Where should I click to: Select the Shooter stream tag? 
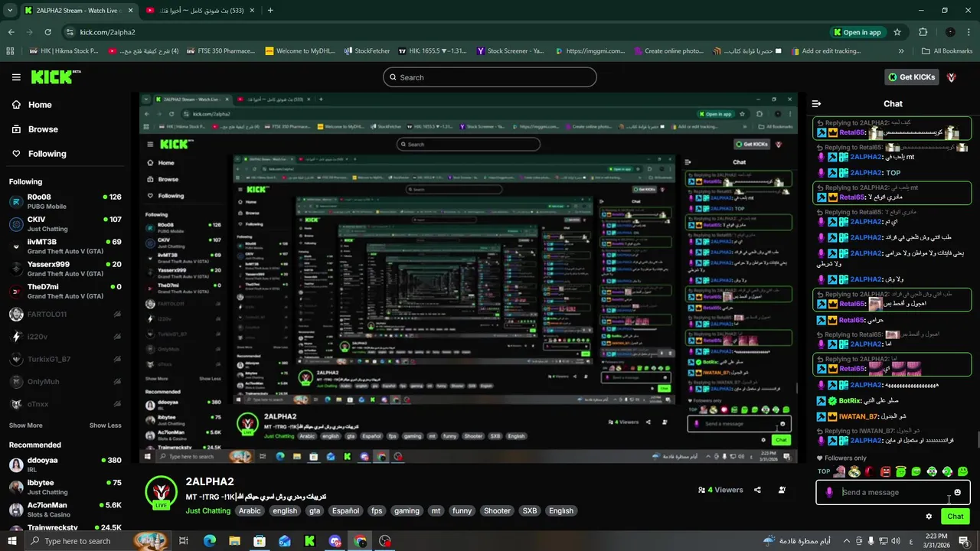click(x=497, y=510)
